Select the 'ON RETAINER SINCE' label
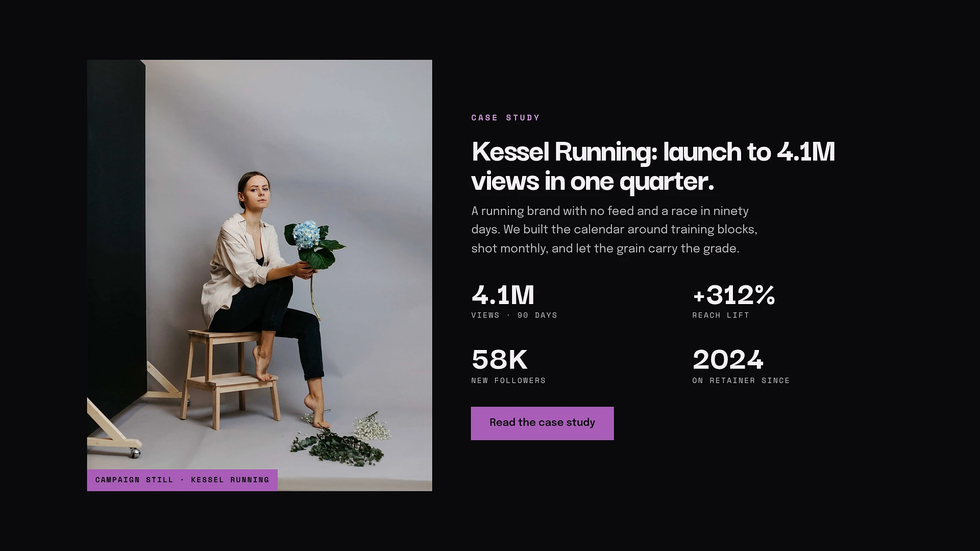This screenshot has width=980, height=551. point(741,381)
